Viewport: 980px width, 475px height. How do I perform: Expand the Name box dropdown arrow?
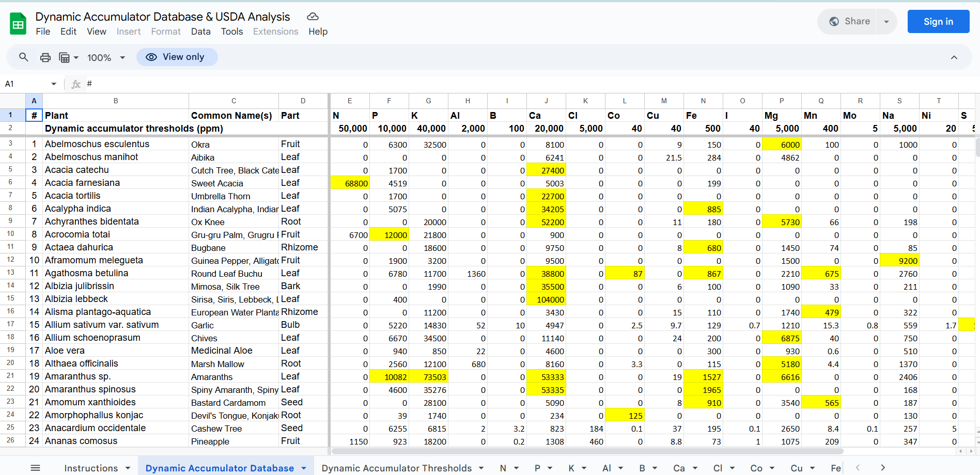(x=54, y=84)
